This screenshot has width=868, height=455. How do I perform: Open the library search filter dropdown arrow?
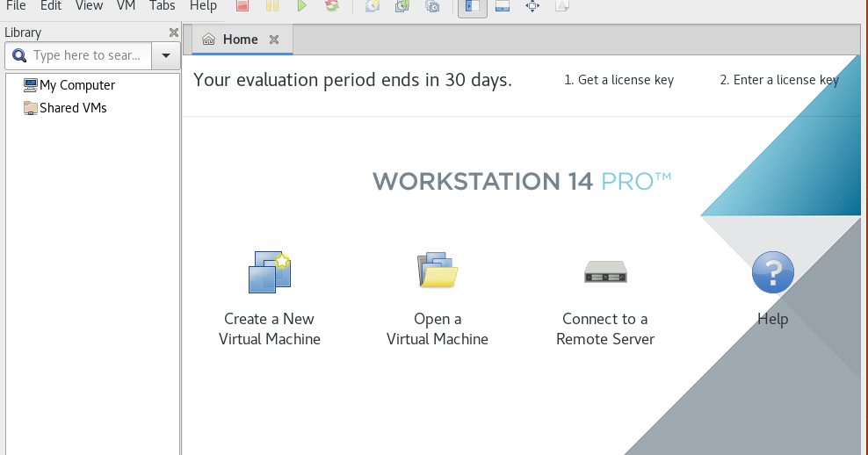click(165, 55)
